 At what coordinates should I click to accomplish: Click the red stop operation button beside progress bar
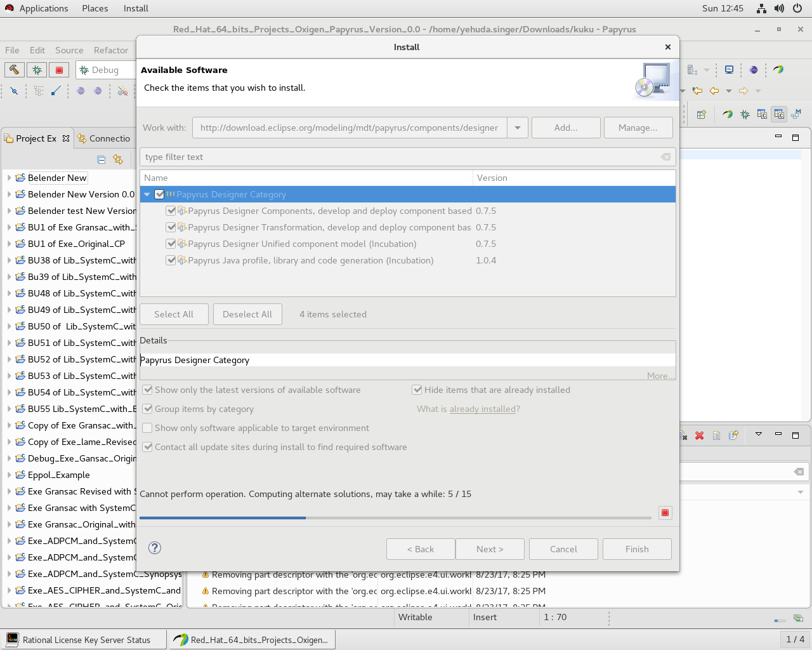pos(665,513)
